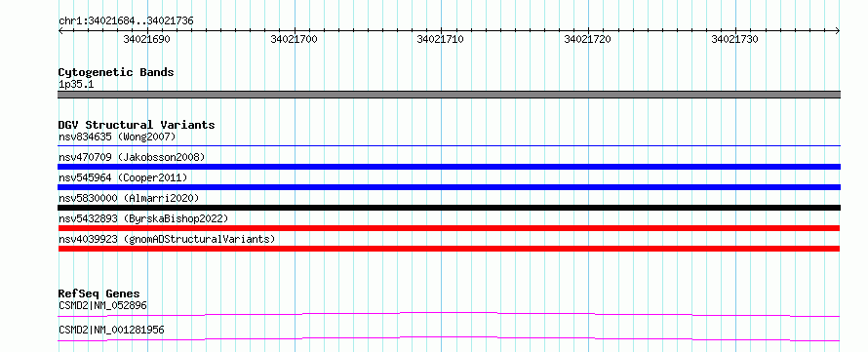Click ruler tick label 34021720

pyautogui.click(x=588, y=39)
